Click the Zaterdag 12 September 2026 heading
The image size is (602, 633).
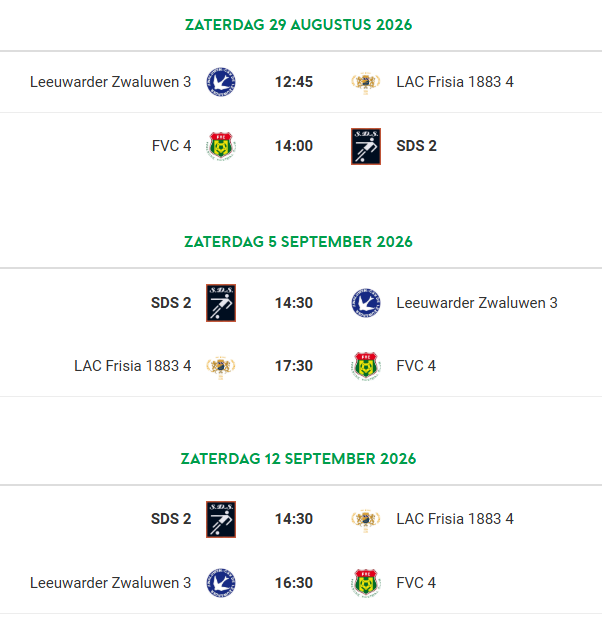298,459
